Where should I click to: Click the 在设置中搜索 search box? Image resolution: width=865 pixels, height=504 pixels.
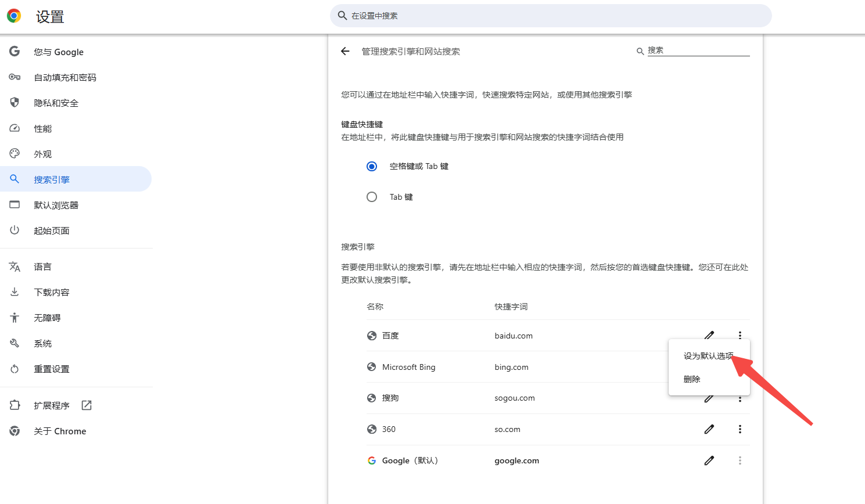550,16
